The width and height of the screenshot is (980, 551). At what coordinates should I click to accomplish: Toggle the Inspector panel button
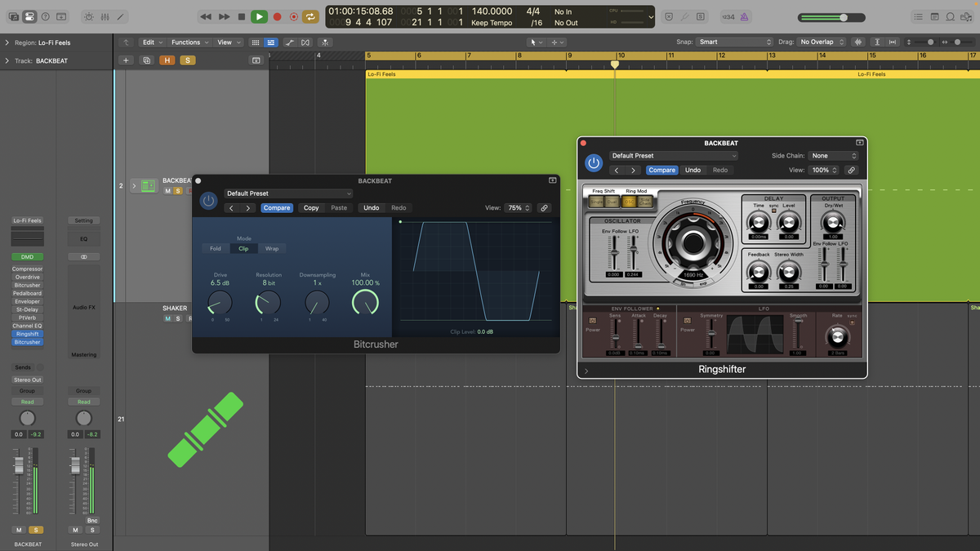tap(29, 16)
